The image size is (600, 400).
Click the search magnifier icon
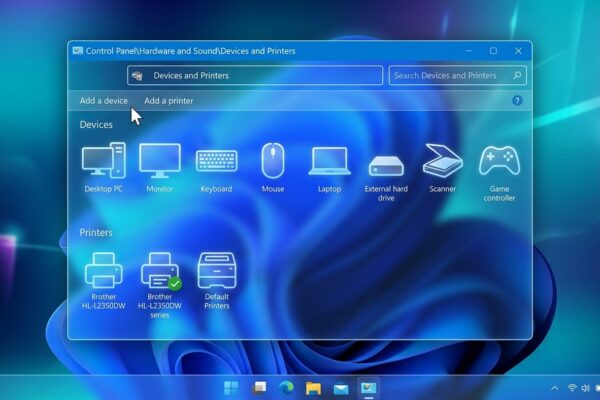pos(517,75)
